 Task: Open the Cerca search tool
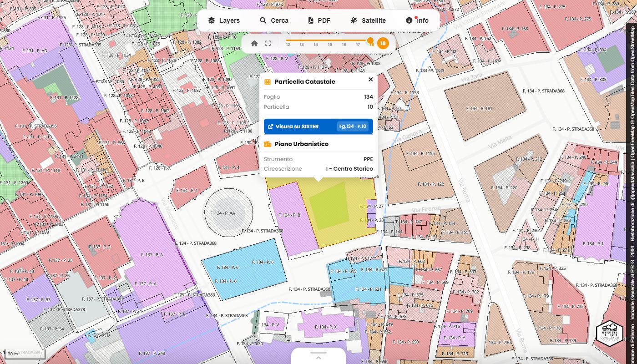(274, 20)
